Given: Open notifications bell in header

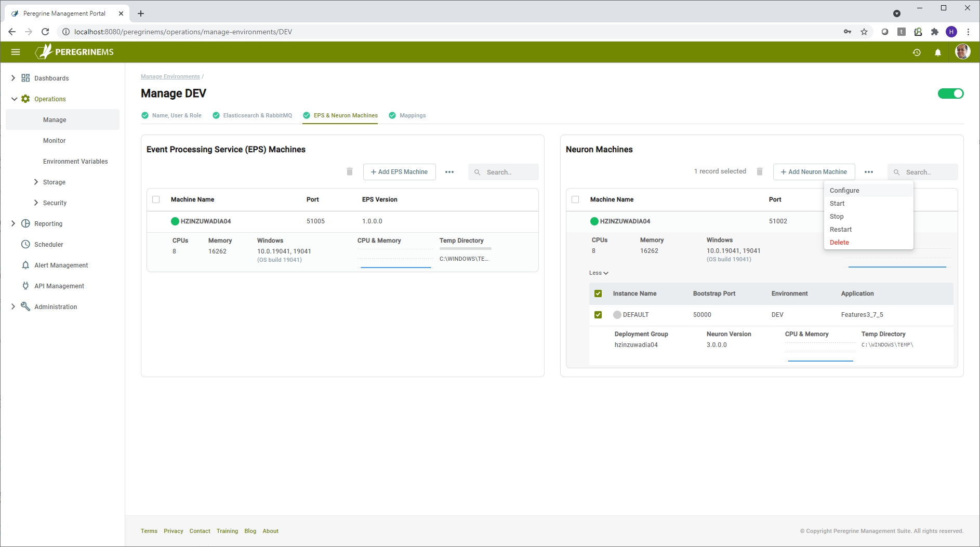Looking at the screenshot, I should pos(938,52).
